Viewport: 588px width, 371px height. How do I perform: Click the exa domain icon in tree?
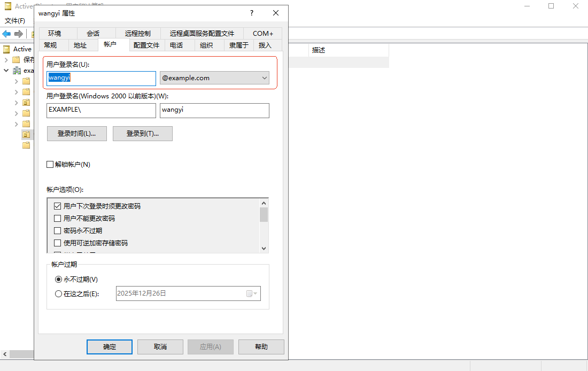point(17,70)
